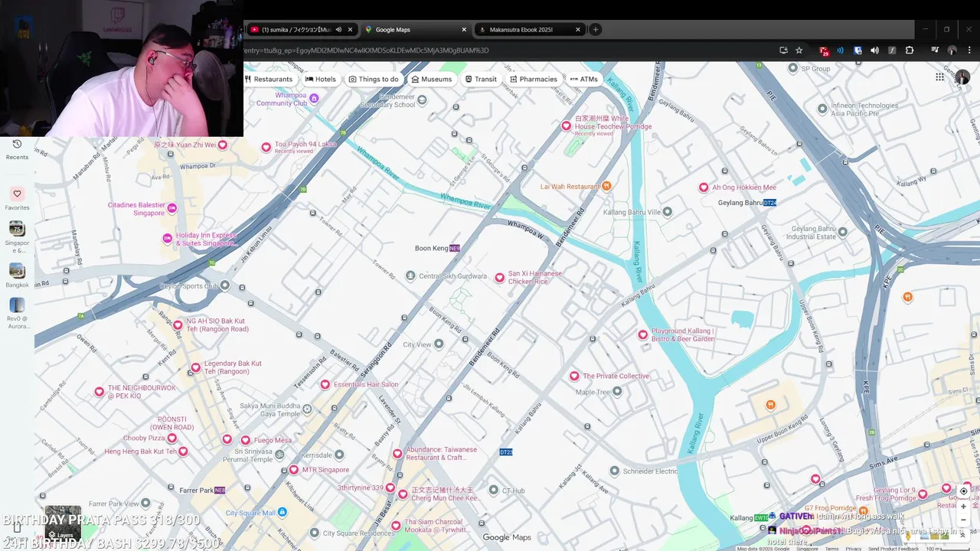Screen dimensions: 980x551
Task: Click the Legendary Bak Kut Teh pin
Action: point(196,368)
